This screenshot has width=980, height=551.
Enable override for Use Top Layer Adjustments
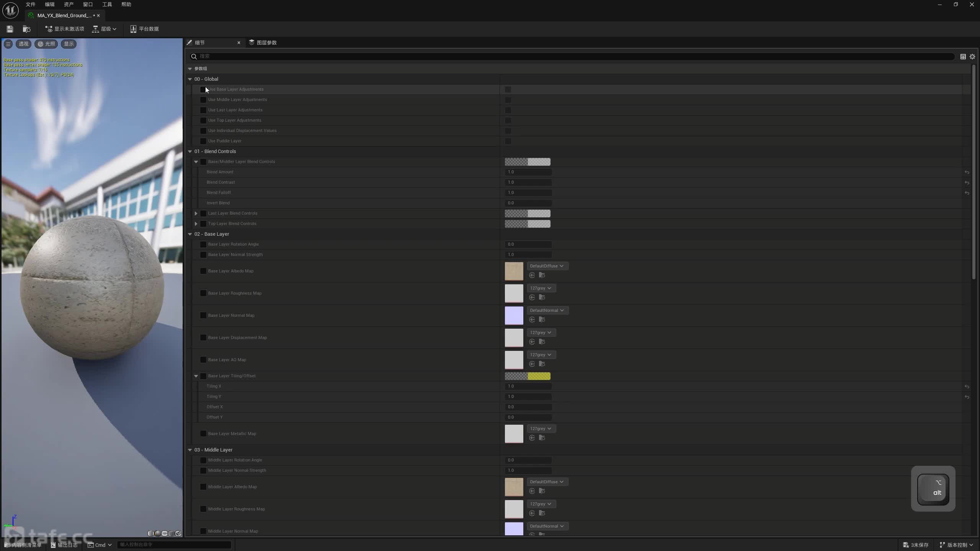pyautogui.click(x=203, y=121)
